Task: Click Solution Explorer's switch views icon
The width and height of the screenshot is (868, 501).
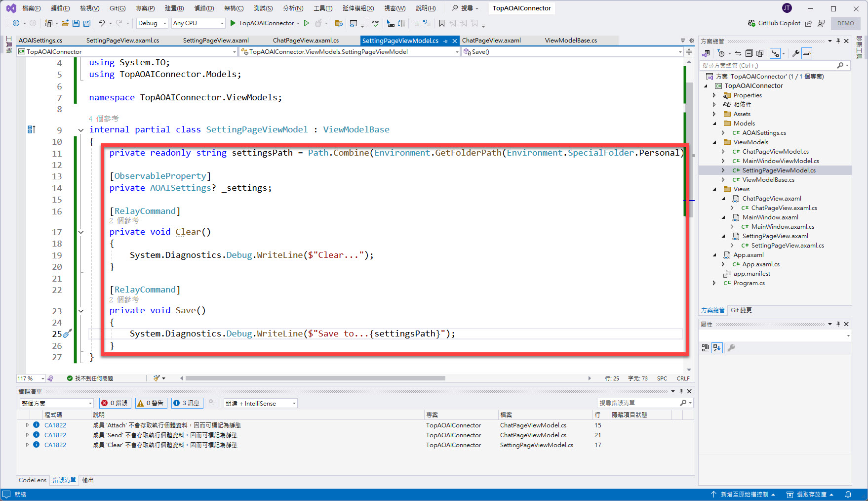Action: point(706,53)
